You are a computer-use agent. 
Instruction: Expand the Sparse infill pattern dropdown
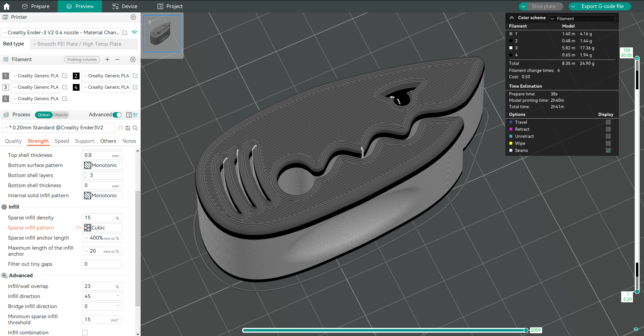coord(102,228)
